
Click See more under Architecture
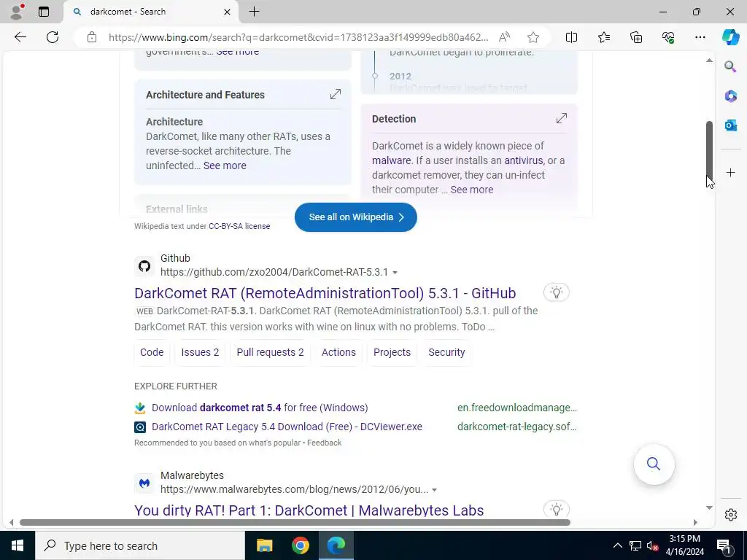tap(225, 166)
